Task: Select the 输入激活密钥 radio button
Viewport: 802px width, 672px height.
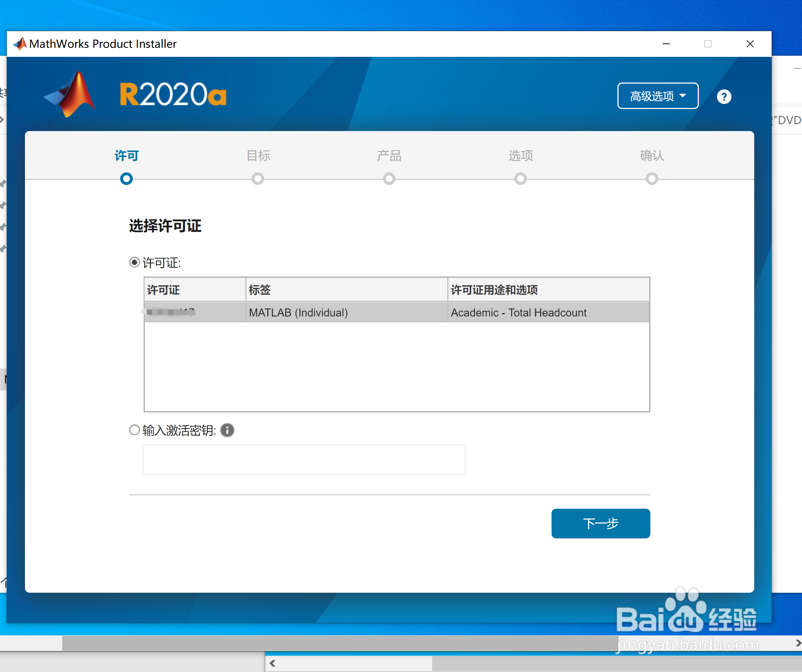Action: (134, 430)
